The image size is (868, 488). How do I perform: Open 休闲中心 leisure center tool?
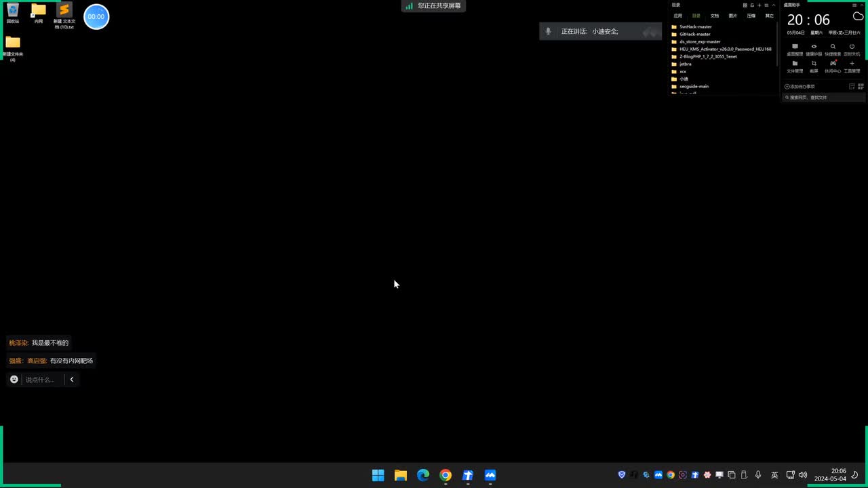[x=833, y=67]
